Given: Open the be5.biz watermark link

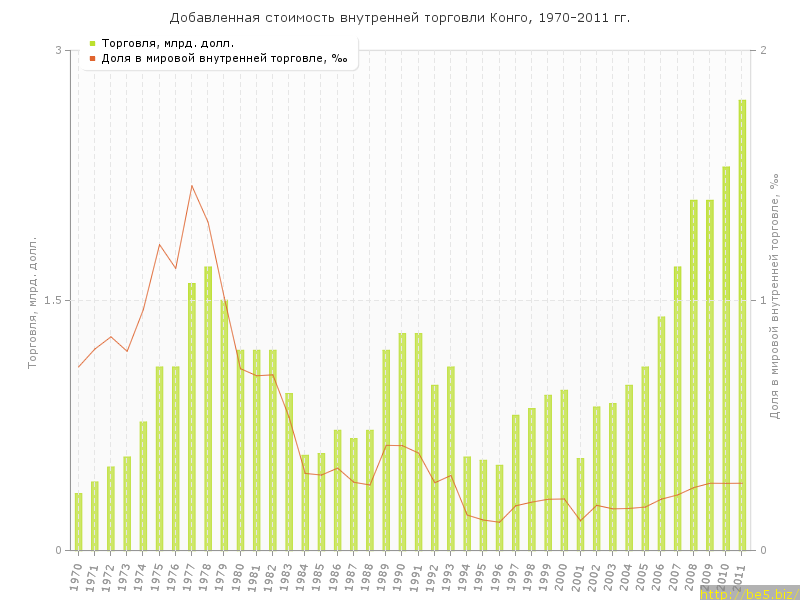Looking at the screenshot, I should (x=748, y=593).
